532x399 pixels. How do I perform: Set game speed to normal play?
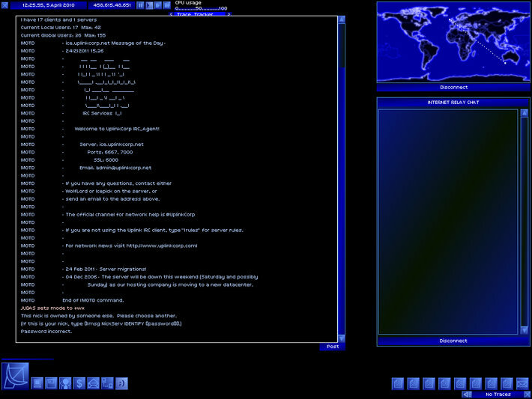149,4
